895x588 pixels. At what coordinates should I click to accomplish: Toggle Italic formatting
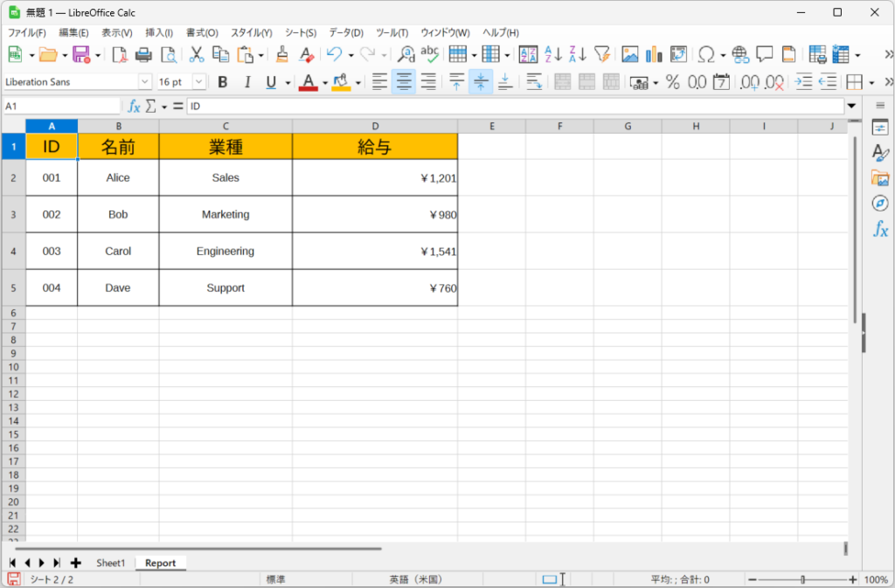(x=246, y=82)
